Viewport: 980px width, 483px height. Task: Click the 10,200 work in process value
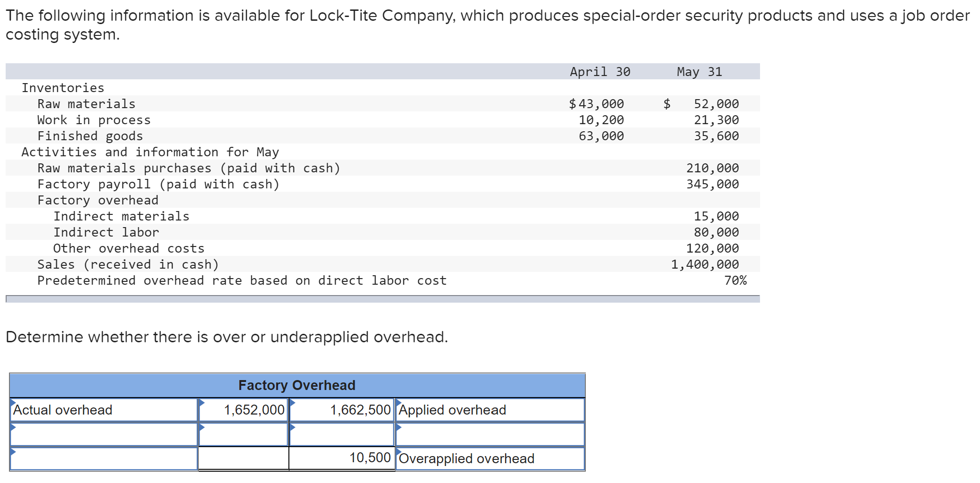(601, 120)
